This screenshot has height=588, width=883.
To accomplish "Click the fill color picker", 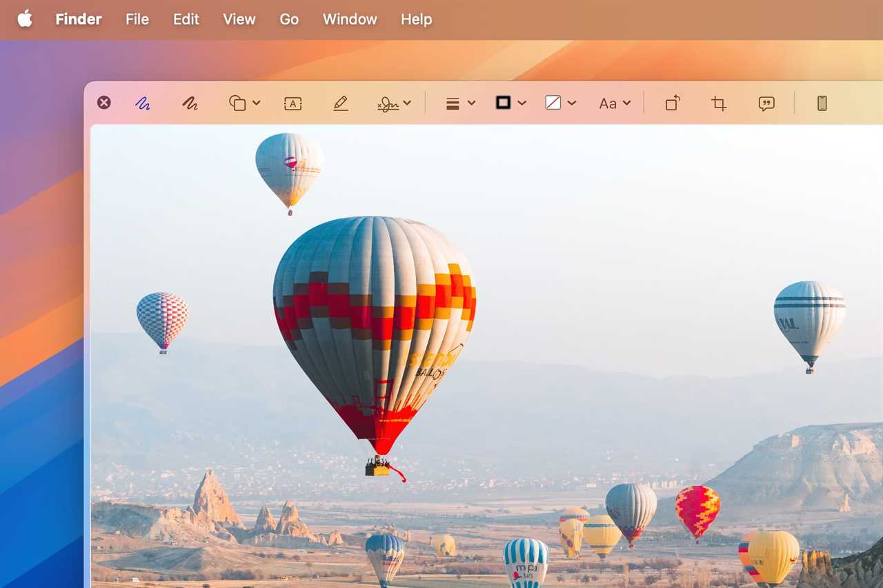I will point(553,103).
